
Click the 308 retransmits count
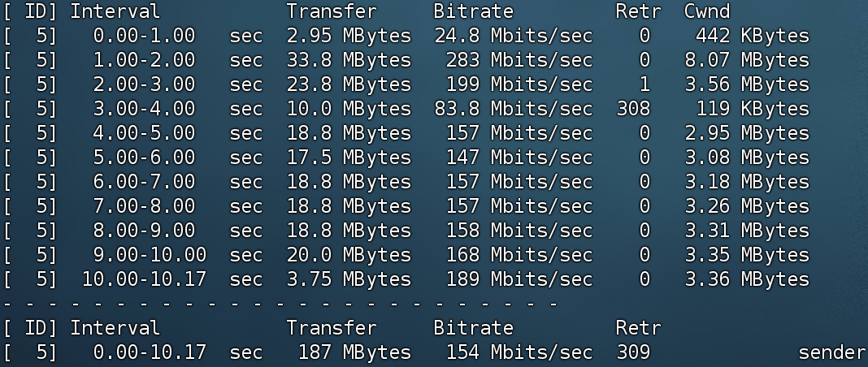[x=633, y=109]
